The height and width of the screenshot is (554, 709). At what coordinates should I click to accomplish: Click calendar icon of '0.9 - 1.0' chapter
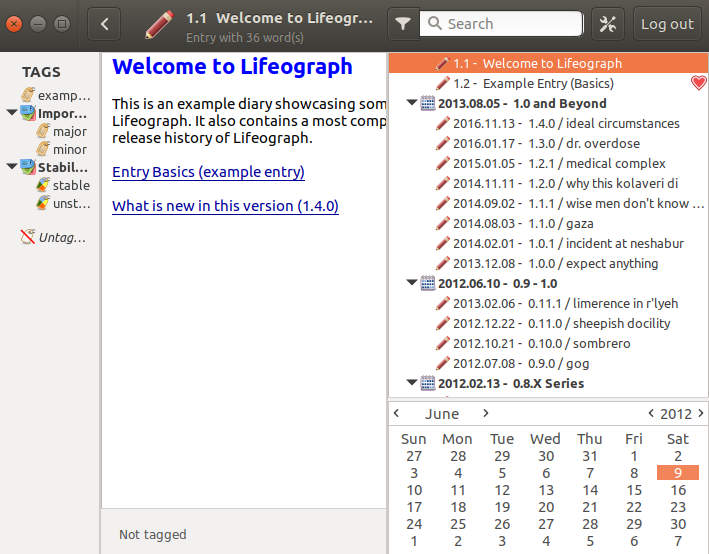coord(428,283)
